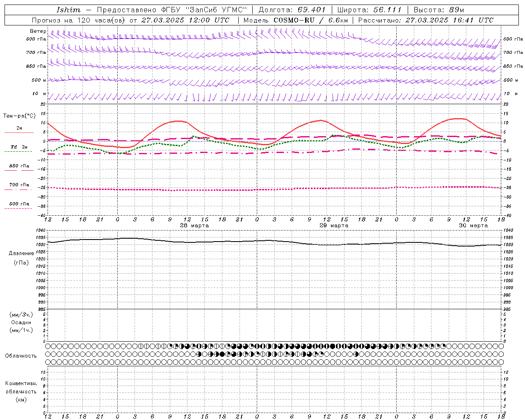The height and width of the screenshot is (420, 525).
Task: Click the Ветер wind panel label
Action: tap(38, 31)
